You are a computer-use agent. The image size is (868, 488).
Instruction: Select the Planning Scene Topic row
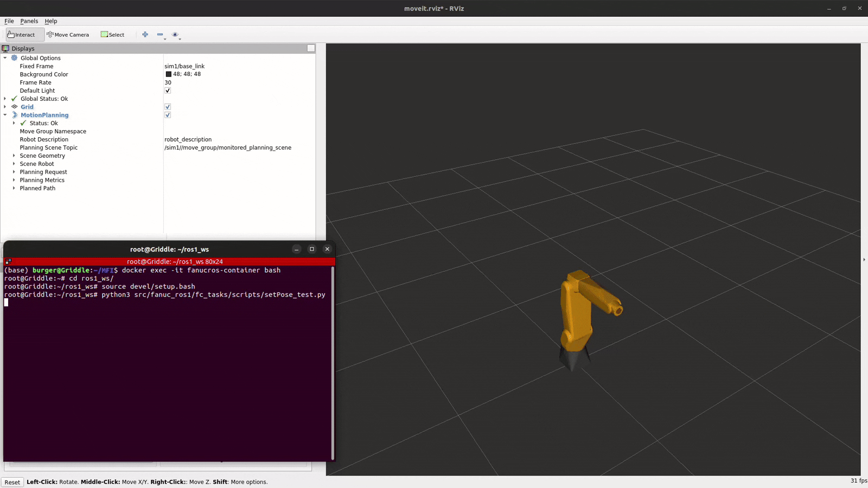157,147
